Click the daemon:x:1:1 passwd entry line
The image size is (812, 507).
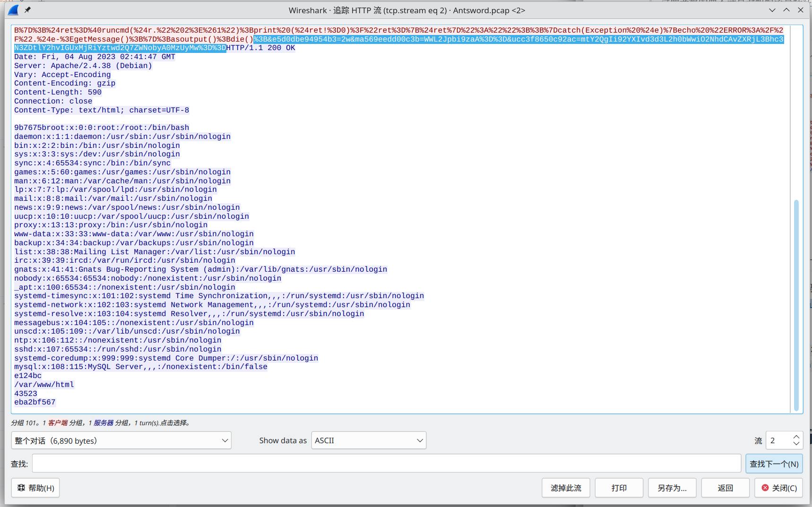122,137
